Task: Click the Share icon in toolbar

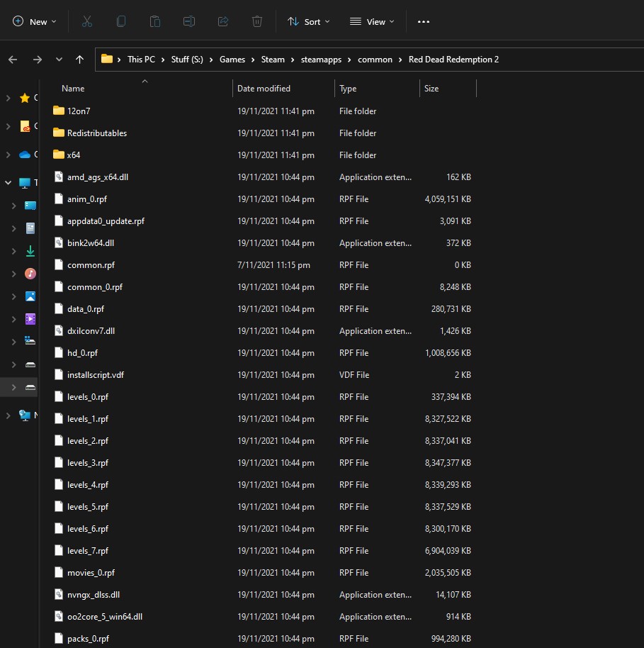Action: click(x=223, y=21)
